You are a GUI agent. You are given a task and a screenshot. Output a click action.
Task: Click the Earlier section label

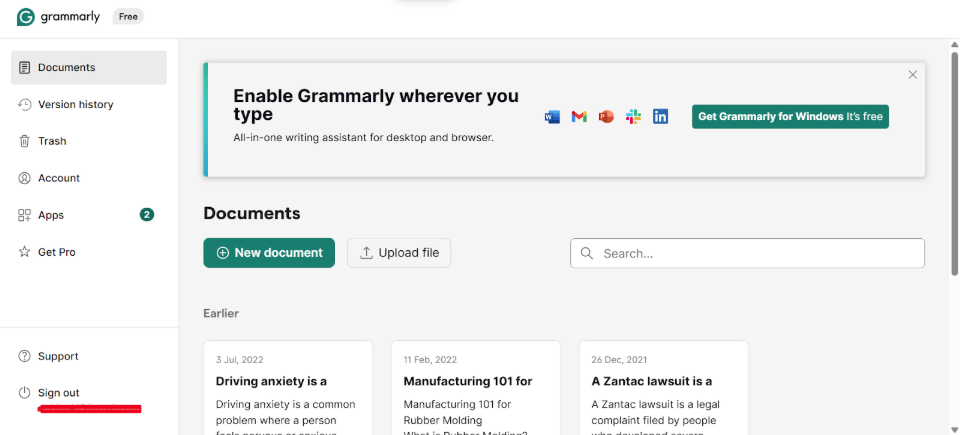click(221, 313)
